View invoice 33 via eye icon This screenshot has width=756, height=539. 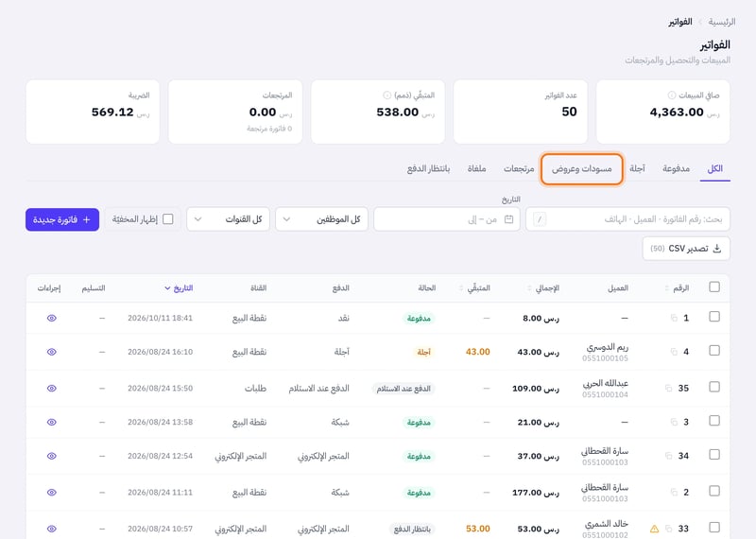(52, 529)
